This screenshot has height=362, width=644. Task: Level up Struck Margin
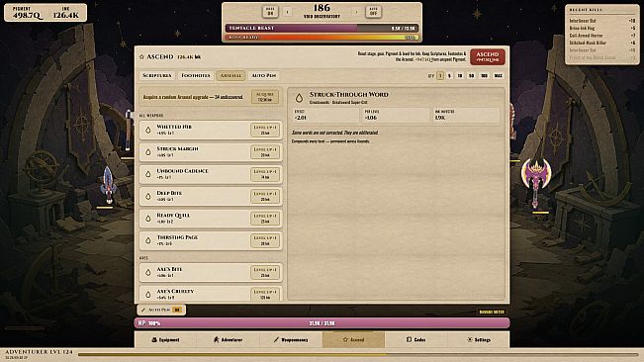(265, 152)
